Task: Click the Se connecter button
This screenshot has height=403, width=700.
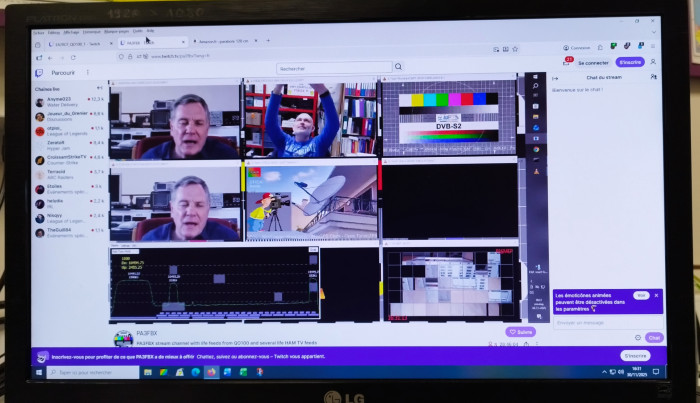Action: (593, 63)
